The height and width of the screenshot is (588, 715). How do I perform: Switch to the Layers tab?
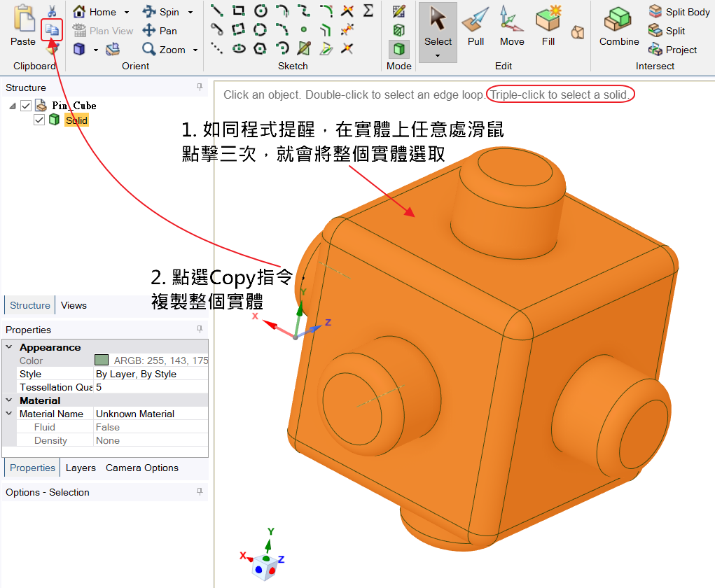pos(81,468)
